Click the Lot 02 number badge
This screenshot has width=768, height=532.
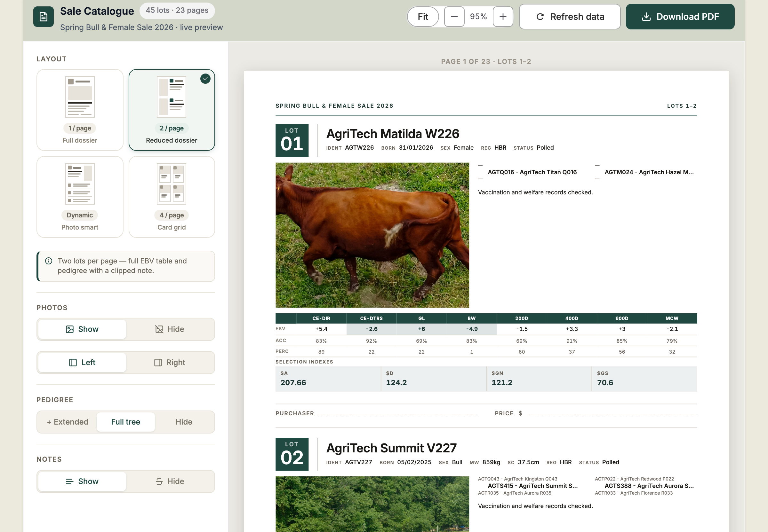click(x=292, y=454)
